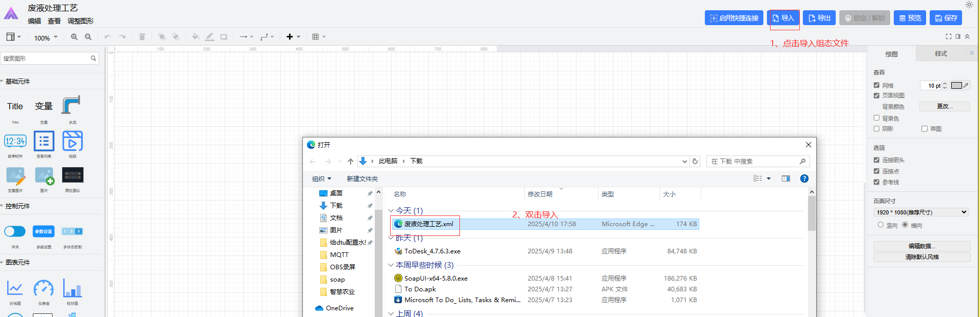Open the 100% zoom level dropdown
This screenshot has height=317, width=980.
46,37
